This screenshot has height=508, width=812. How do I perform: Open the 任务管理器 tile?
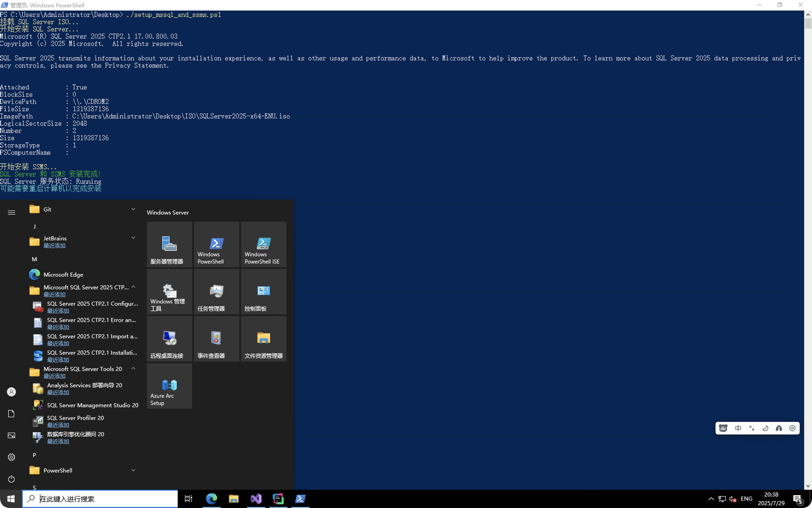click(x=216, y=291)
